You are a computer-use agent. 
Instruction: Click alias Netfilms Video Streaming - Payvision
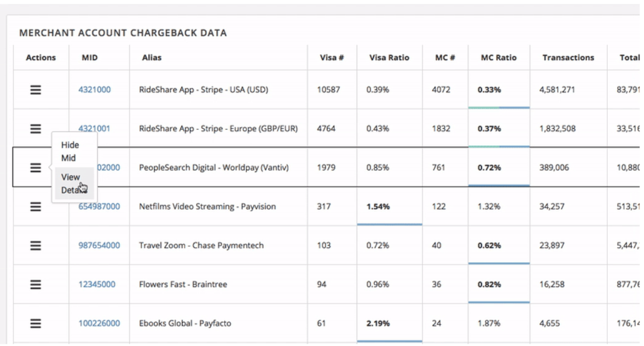pos(207,207)
